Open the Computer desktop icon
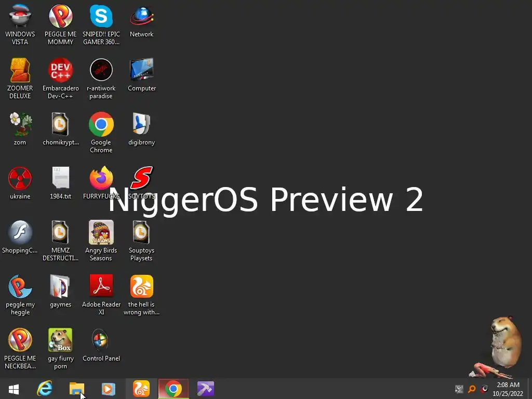 click(141, 75)
